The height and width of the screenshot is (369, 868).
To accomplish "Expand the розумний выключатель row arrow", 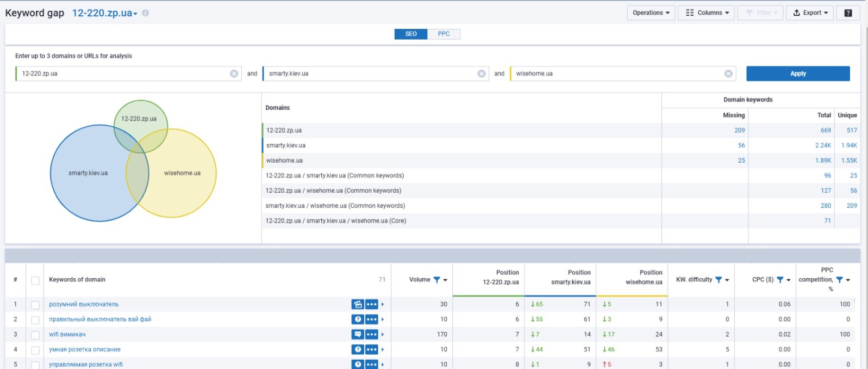I will (x=383, y=304).
